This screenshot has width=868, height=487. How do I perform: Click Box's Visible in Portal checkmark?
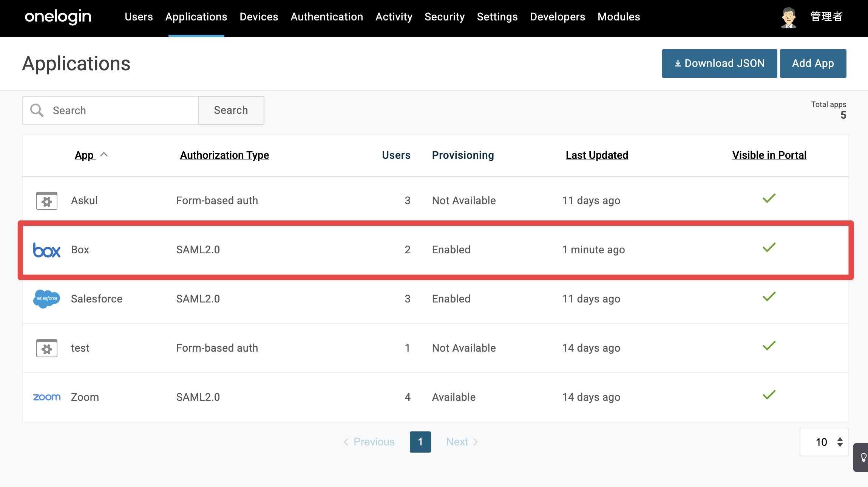point(769,248)
